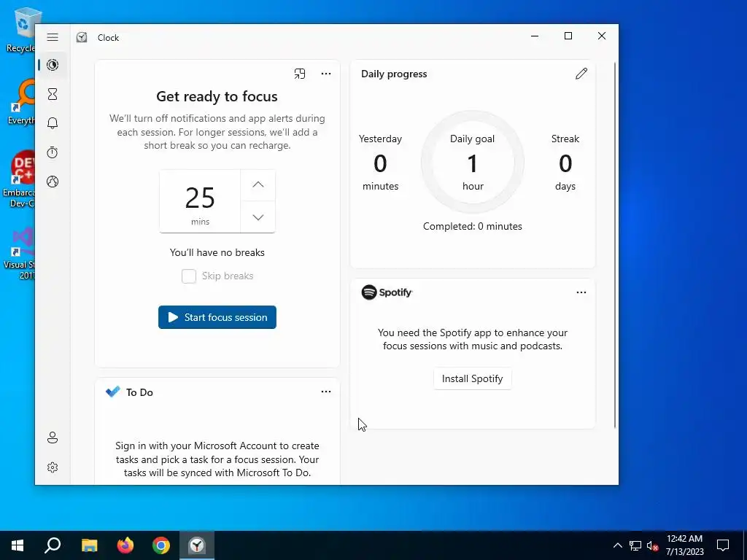
Task: Switch to World Clock globe page
Action: (53, 182)
